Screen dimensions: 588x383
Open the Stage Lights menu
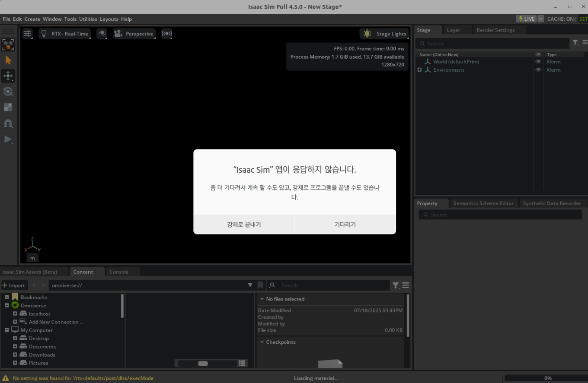click(x=385, y=34)
